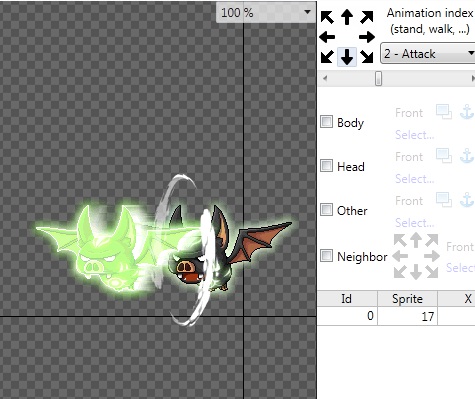Select the right direction arrow
The height and width of the screenshot is (399, 475).
367,37
